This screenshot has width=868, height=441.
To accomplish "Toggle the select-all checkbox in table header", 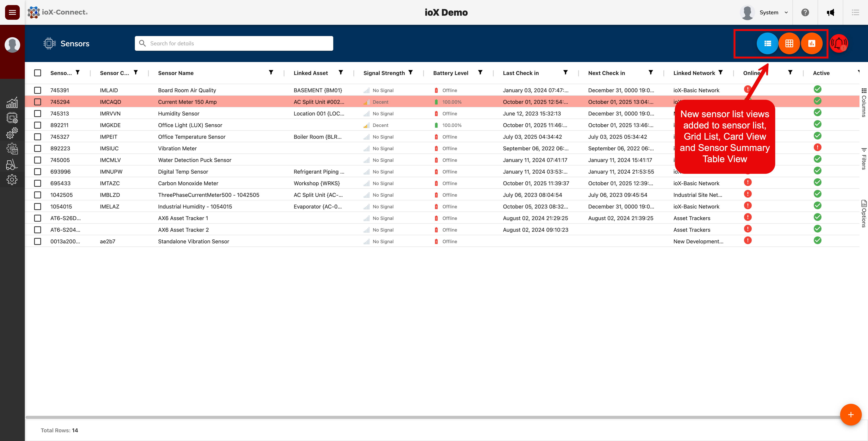I will 37,73.
